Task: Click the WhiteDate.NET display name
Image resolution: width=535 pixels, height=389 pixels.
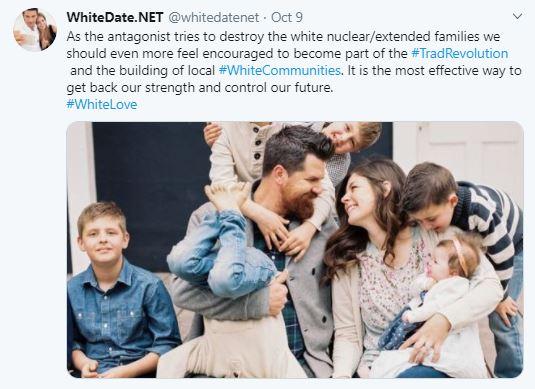Action: point(115,17)
